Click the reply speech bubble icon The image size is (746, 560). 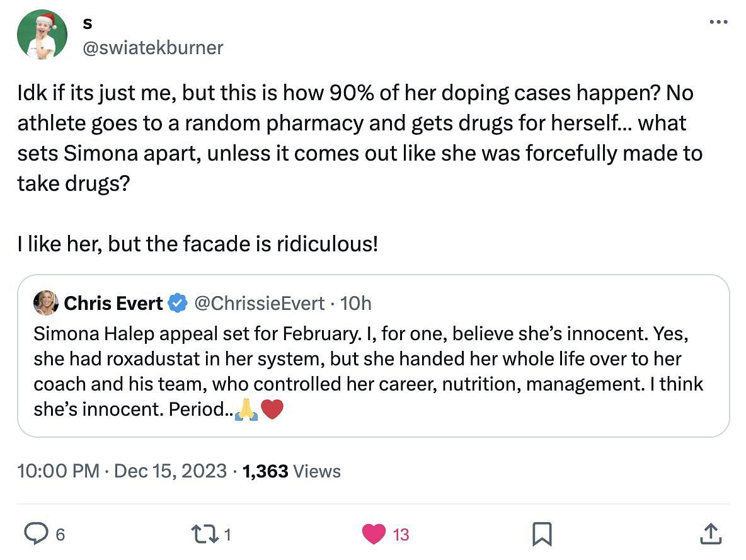37,534
